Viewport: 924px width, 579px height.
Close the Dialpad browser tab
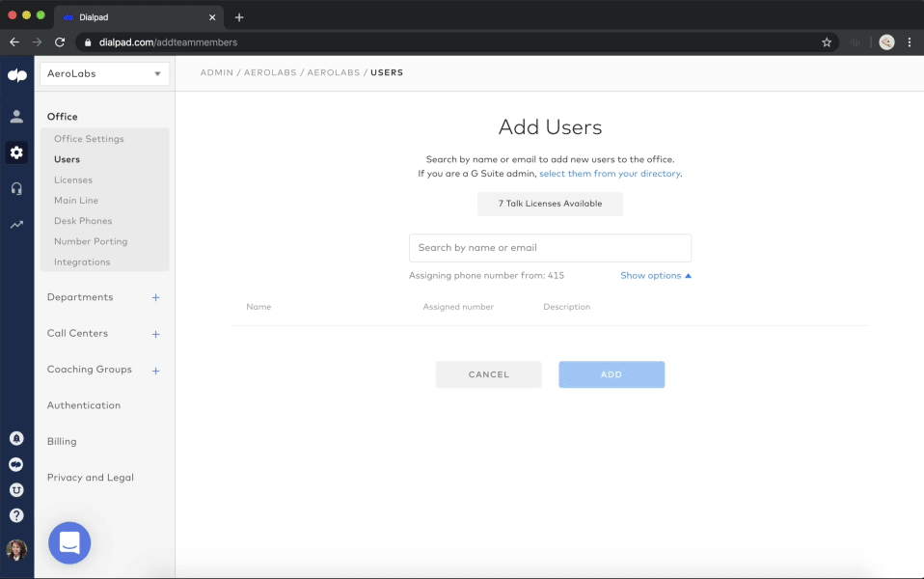212,17
